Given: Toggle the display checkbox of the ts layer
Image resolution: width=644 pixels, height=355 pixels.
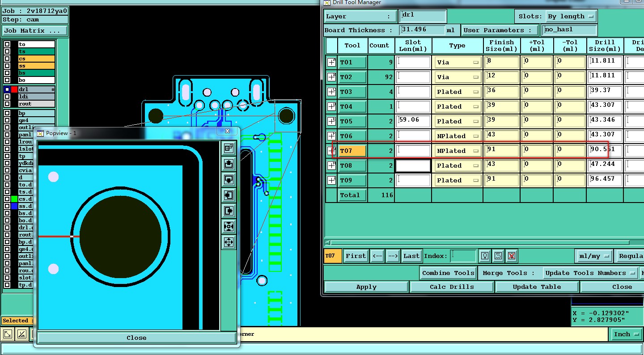Looking at the screenshot, I should tap(7, 51).
